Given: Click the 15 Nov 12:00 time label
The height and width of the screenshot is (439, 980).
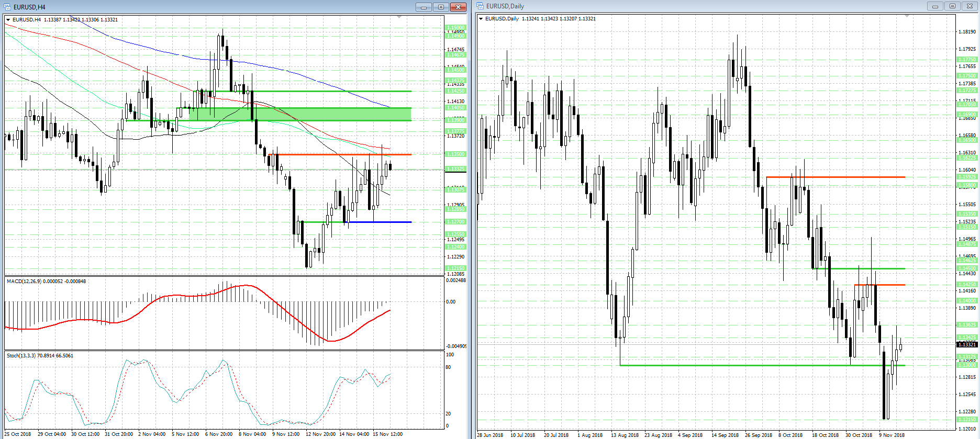Looking at the screenshot, I should [x=387, y=434].
